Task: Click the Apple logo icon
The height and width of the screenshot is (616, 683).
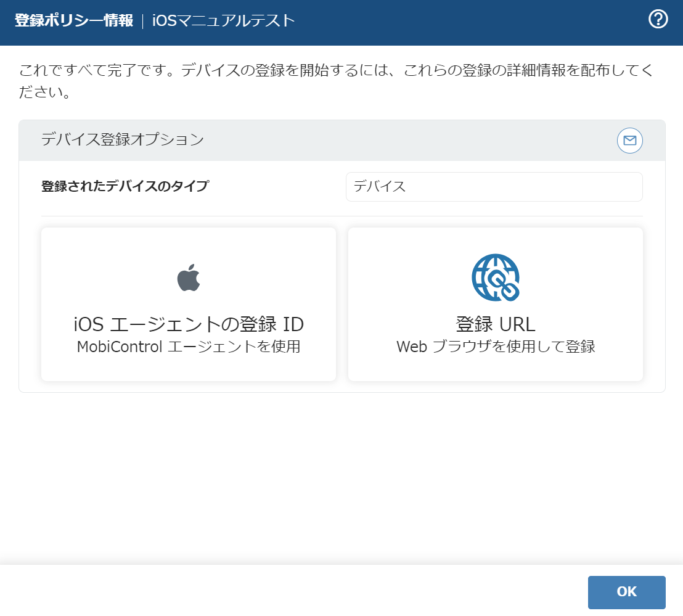Action: [189, 277]
